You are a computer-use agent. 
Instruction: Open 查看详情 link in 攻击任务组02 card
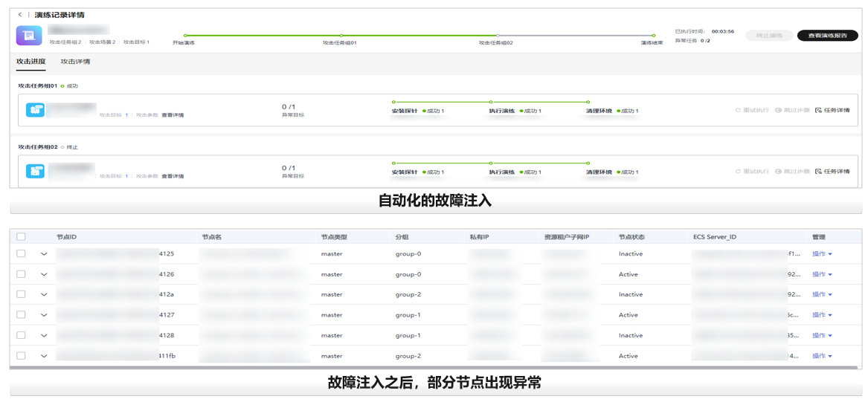[x=173, y=176]
